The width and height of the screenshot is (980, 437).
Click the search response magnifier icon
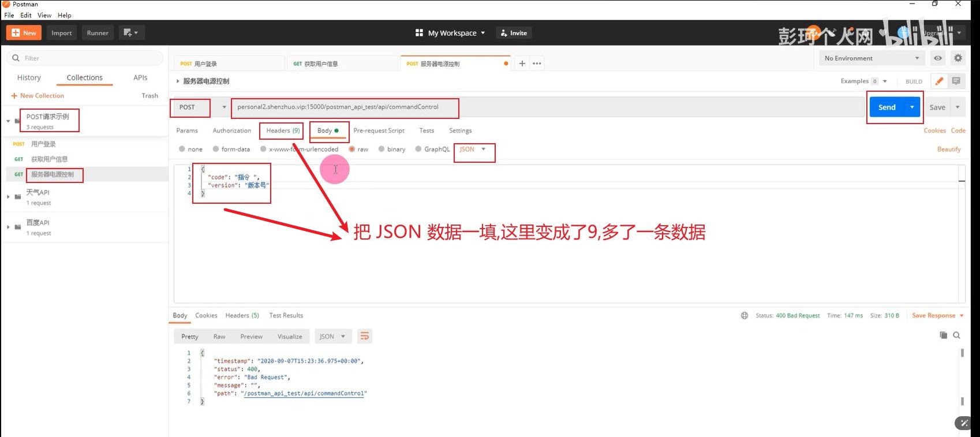957,335
